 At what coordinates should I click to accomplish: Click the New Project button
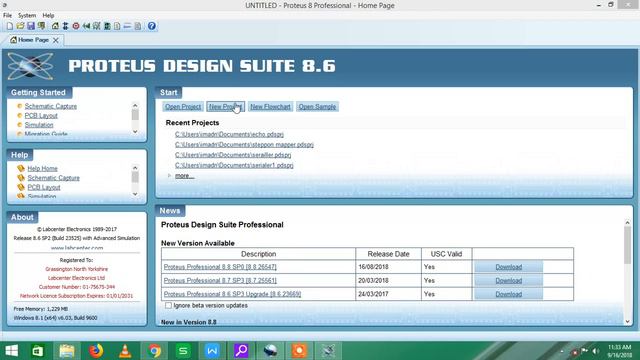[x=225, y=107]
